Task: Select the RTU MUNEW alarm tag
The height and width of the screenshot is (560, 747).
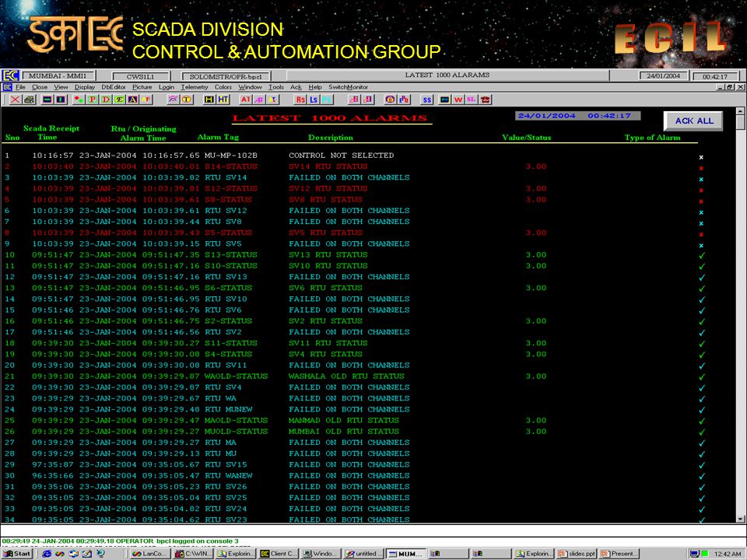Action: click(x=229, y=410)
